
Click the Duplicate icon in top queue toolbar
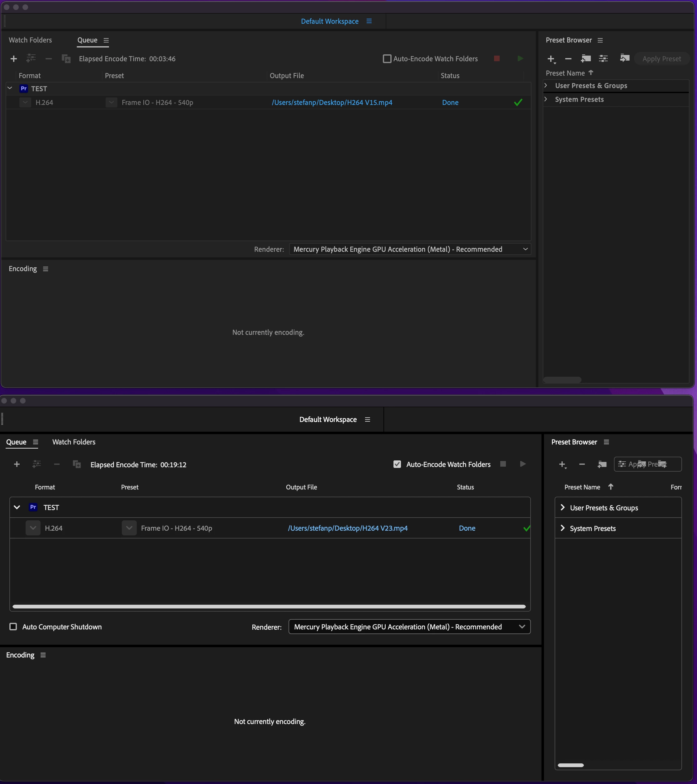(x=66, y=59)
